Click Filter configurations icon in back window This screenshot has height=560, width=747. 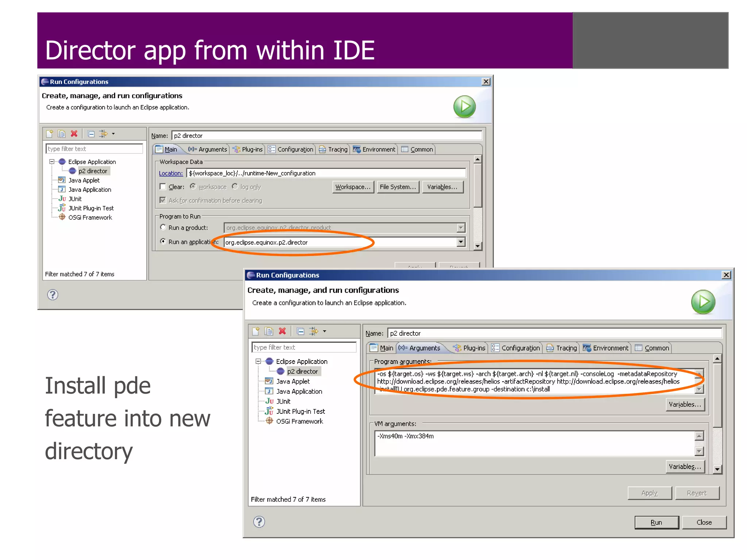coord(103,134)
